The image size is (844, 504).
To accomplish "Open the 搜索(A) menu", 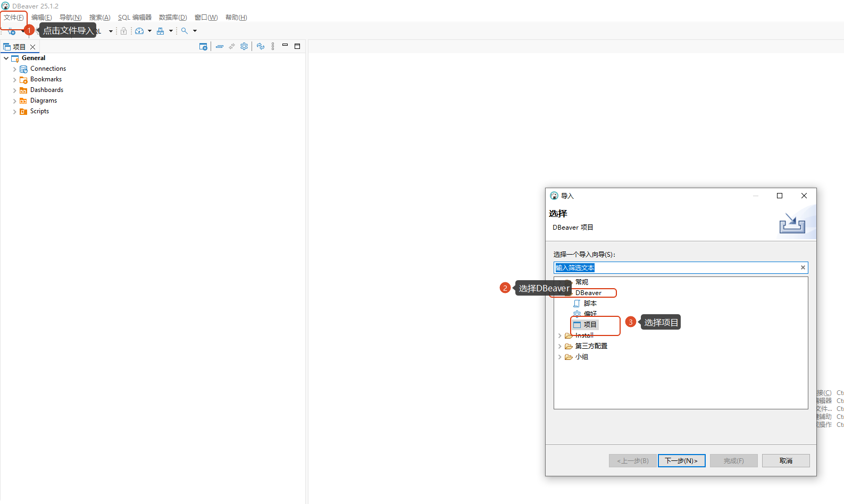I will (x=100, y=18).
